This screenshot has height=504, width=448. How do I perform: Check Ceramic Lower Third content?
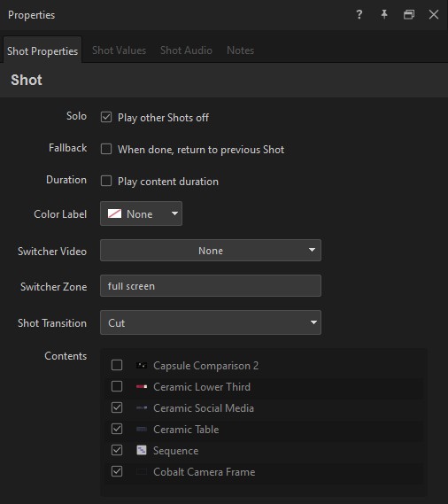pyautogui.click(x=117, y=386)
